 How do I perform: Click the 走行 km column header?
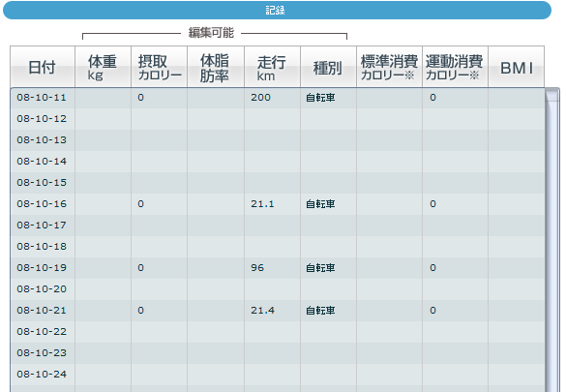click(x=272, y=67)
